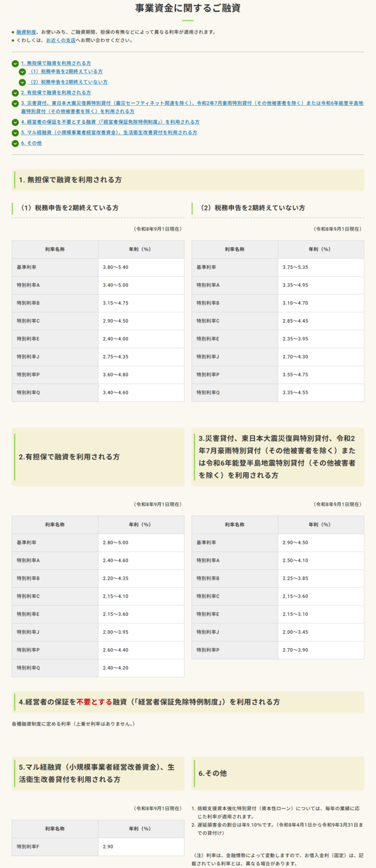
Task: Select the rate value 2.80〜5.00
Action: click(x=116, y=543)
